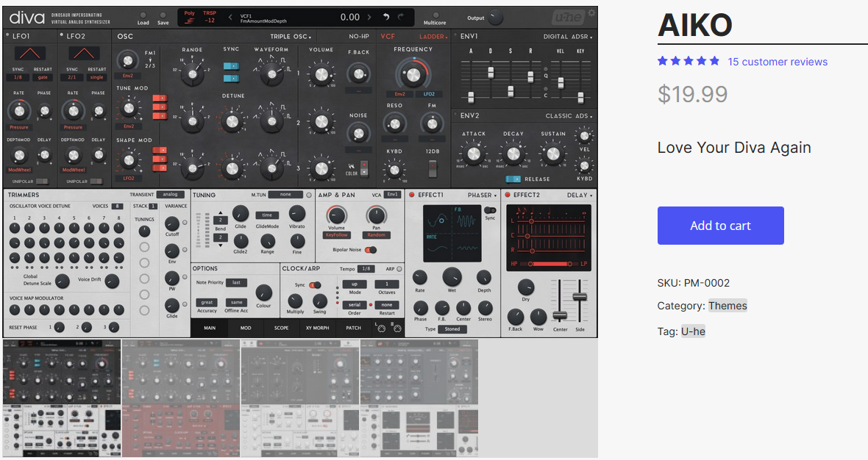Image resolution: width=868 pixels, height=460 pixels.
Task: Click the VCF Frequency knob
Action: coord(413,73)
